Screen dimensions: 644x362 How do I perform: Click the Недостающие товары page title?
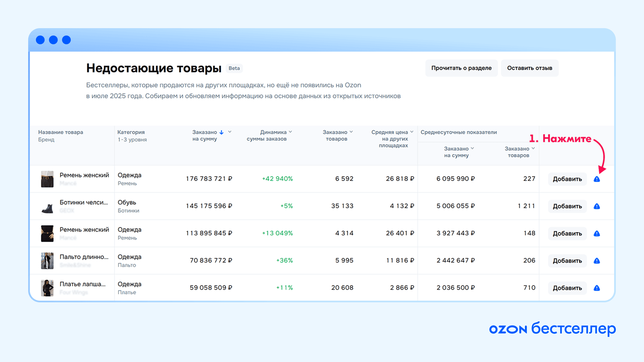click(154, 68)
